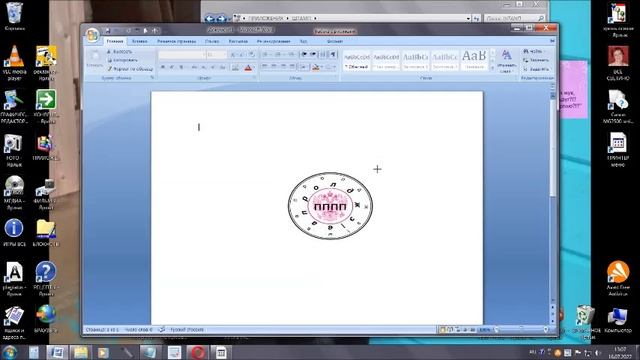Click the taskbar clock
Image resolution: width=640 pixels, height=360 pixels.
(x=620, y=353)
